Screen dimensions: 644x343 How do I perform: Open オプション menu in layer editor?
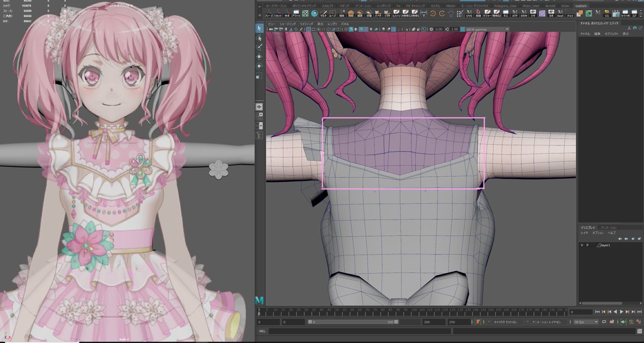597,232
